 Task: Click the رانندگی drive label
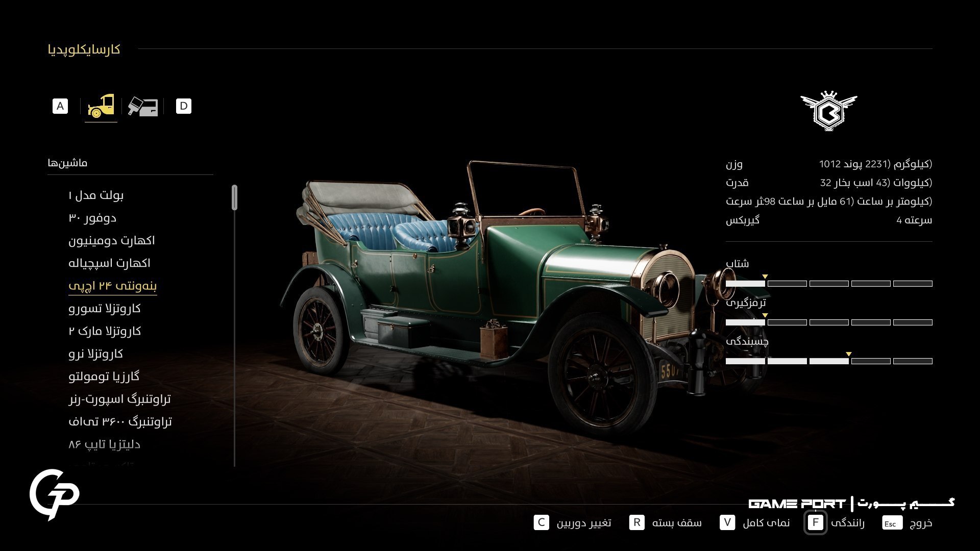click(848, 523)
